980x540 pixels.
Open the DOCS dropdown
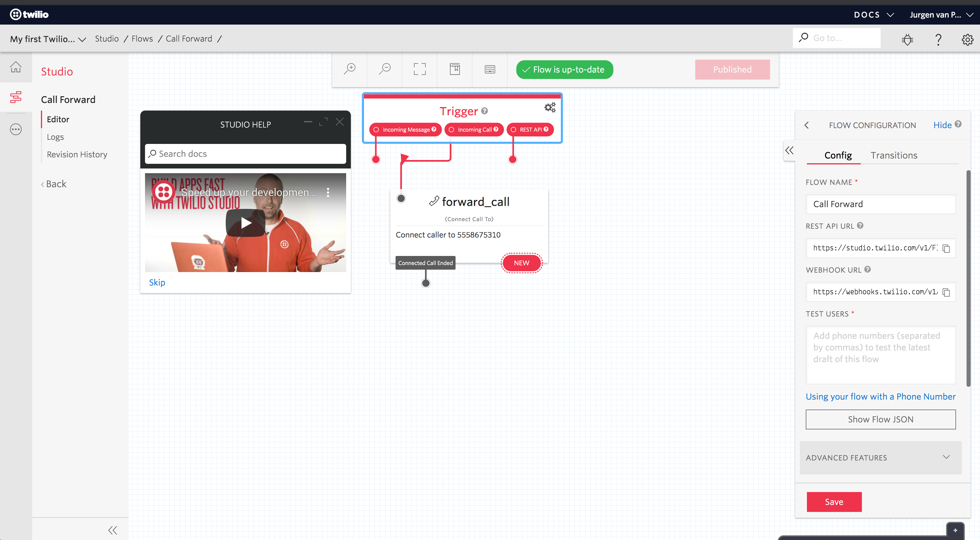[874, 15]
